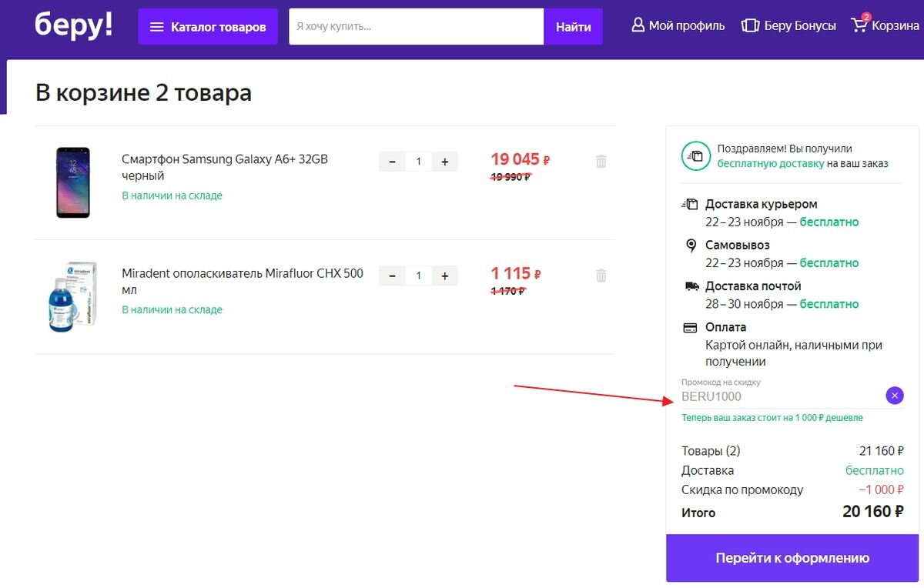Increase quantity of Miradent mouthwash

click(445, 276)
